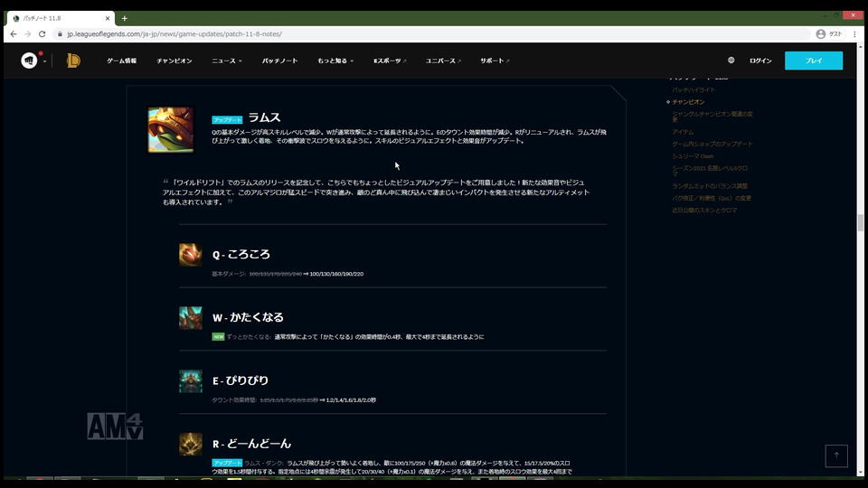
Task: Jump to バグ修正／利便性（QoL）の変更 in sidebar
Action: click(712, 198)
